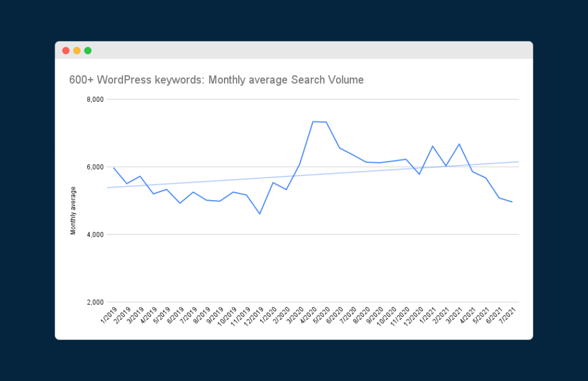The height and width of the screenshot is (381, 588).
Task: Click the 'Monthly average' y-axis label
Action: tap(73, 210)
